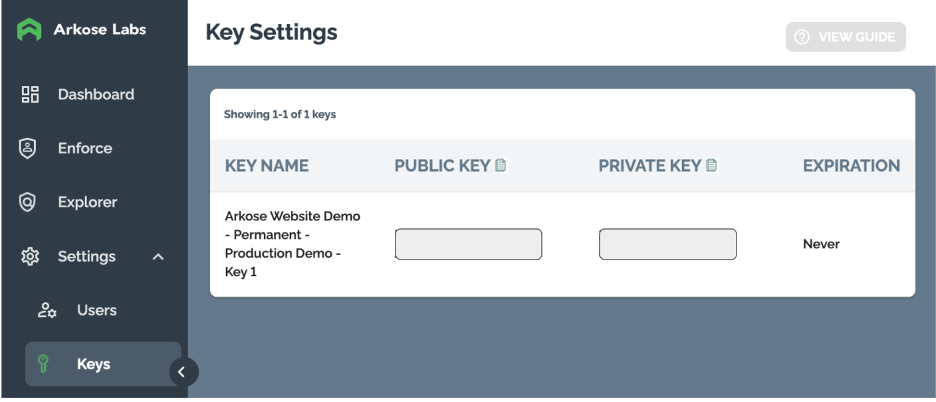
Task: Click the public key value field
Action: pyautogui.click(x=469, y=244)
